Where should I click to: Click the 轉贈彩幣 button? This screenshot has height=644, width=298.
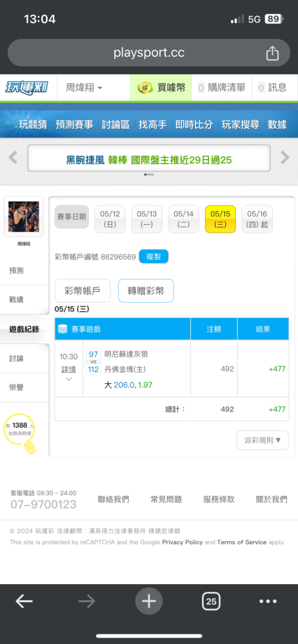146,291
